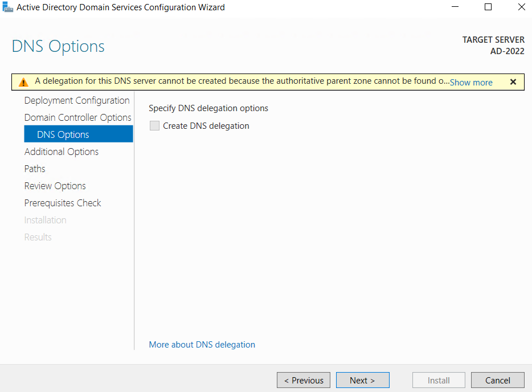This screenshot has height=392, width=532.
Task: Cancel the configuration wizard
Action: 497,380
